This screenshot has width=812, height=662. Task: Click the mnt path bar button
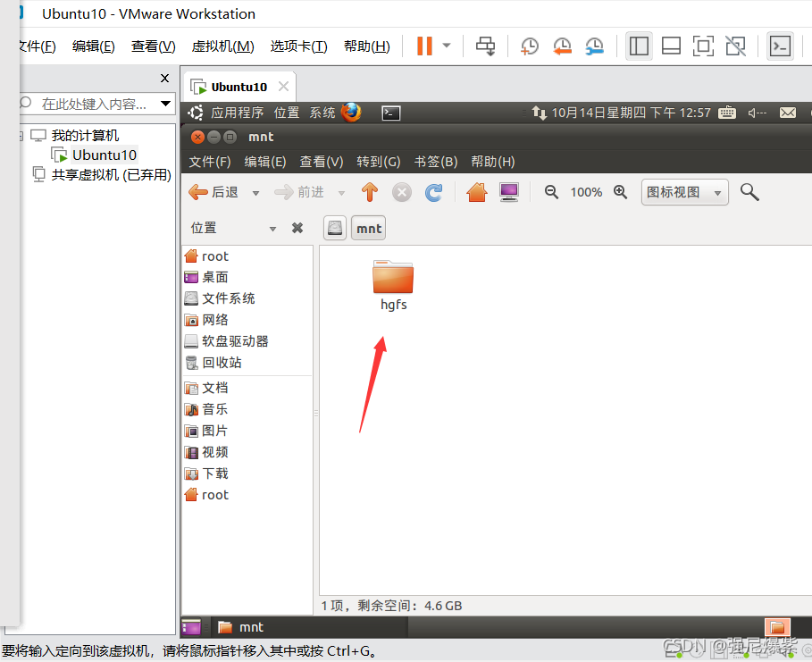point(369,228)
